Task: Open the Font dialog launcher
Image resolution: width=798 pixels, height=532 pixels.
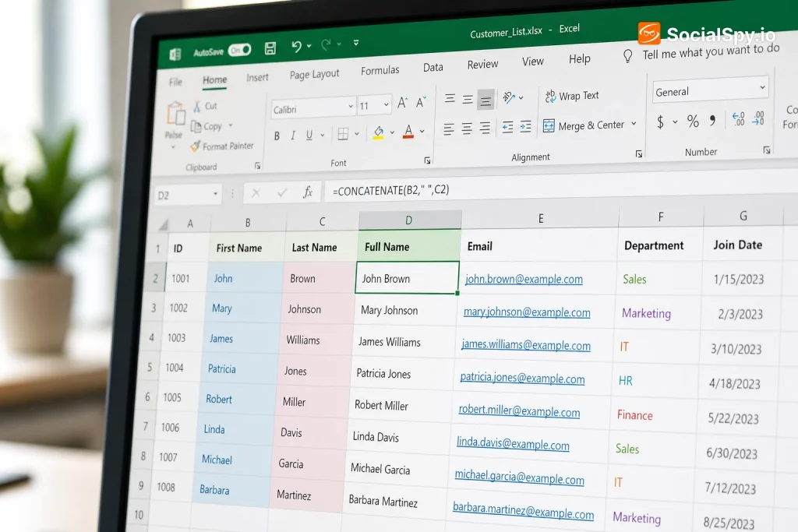Action: click(x=428, y=160)
